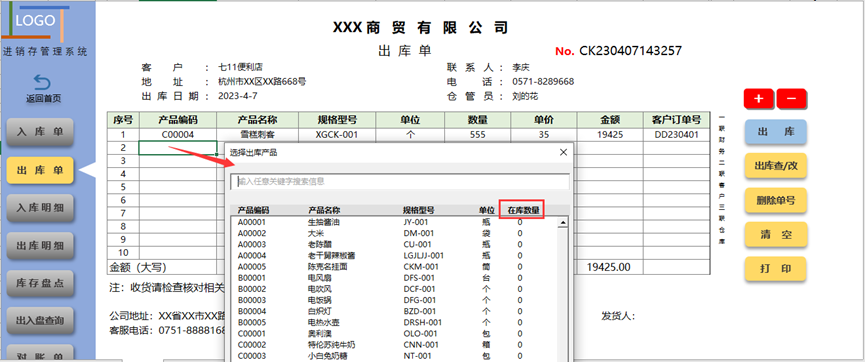Select product A00005 in the list

394,267
